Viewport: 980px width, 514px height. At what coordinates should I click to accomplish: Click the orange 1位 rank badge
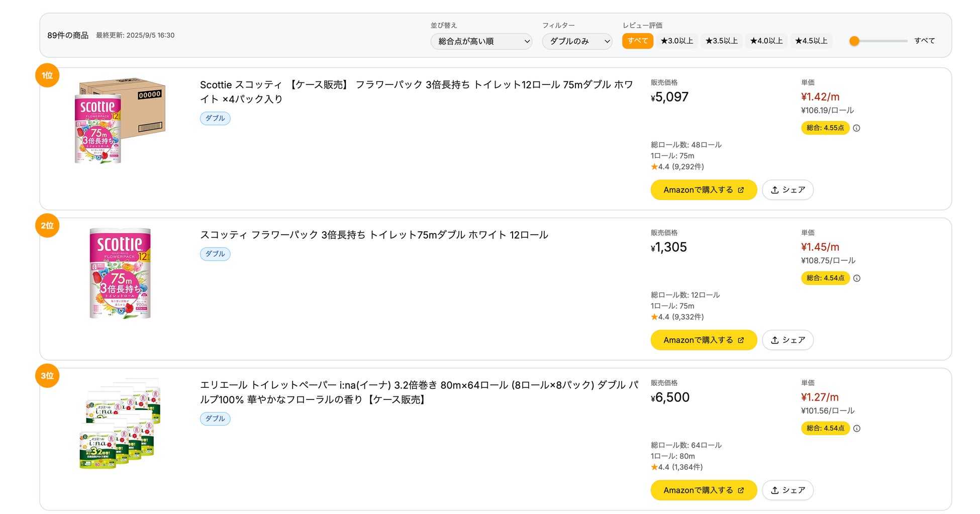(47, 75)
